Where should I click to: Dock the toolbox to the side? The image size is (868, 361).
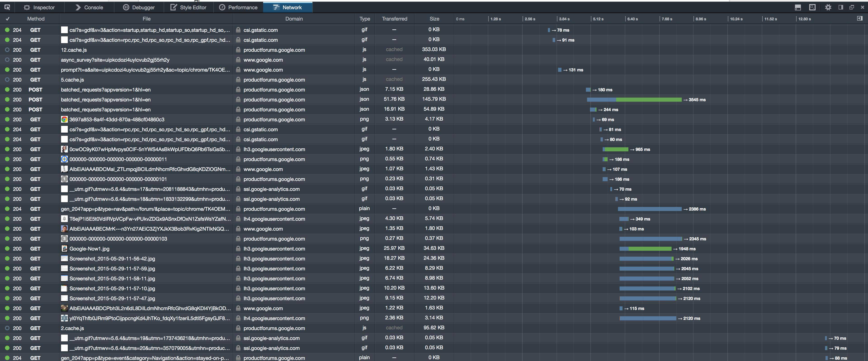pyautogui.click(x=841, y=7)
